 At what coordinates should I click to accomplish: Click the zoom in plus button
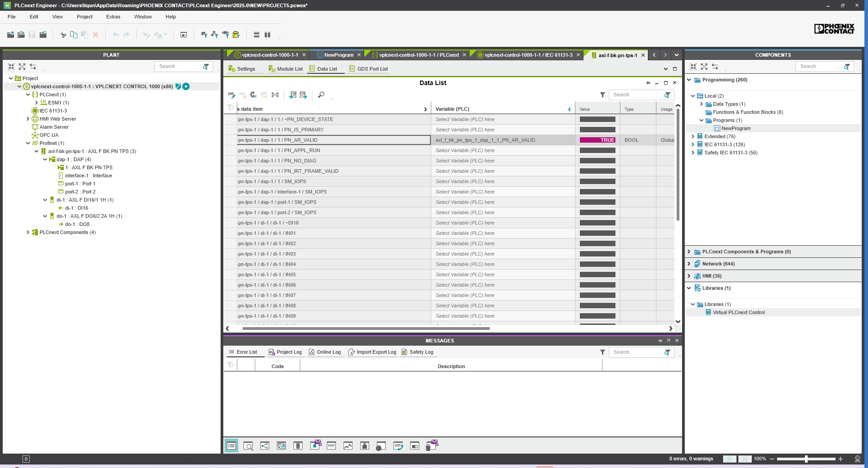(841, 459)
